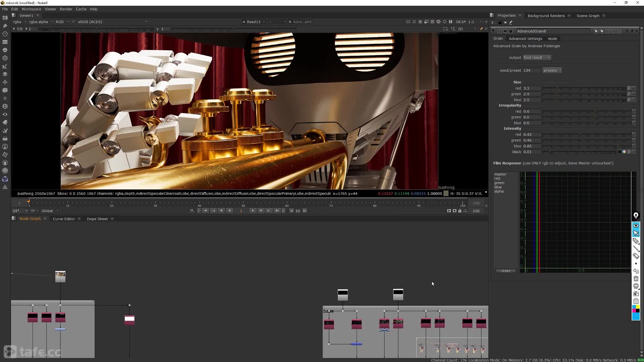The image size is (644, 362).
Task: Toggle the timeline lock icon
Action: click(x=460, y=211)
